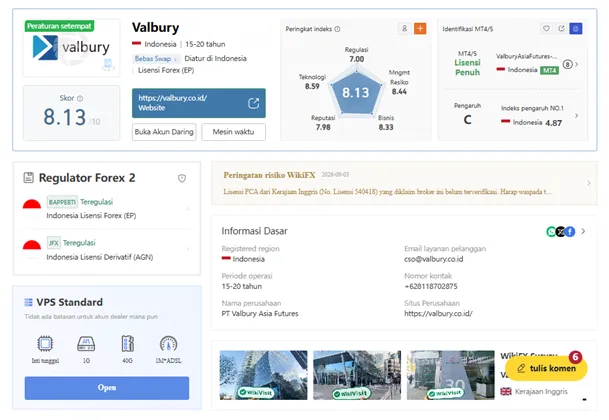Click the Peraturan setempat green label
This screenshot has height=420, width=609.
coord(59,26)
